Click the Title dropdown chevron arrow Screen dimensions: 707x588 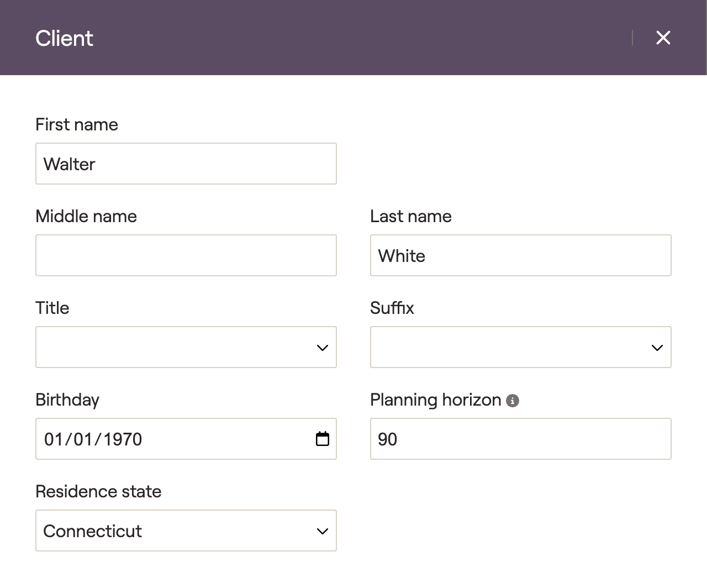[322, 348]
